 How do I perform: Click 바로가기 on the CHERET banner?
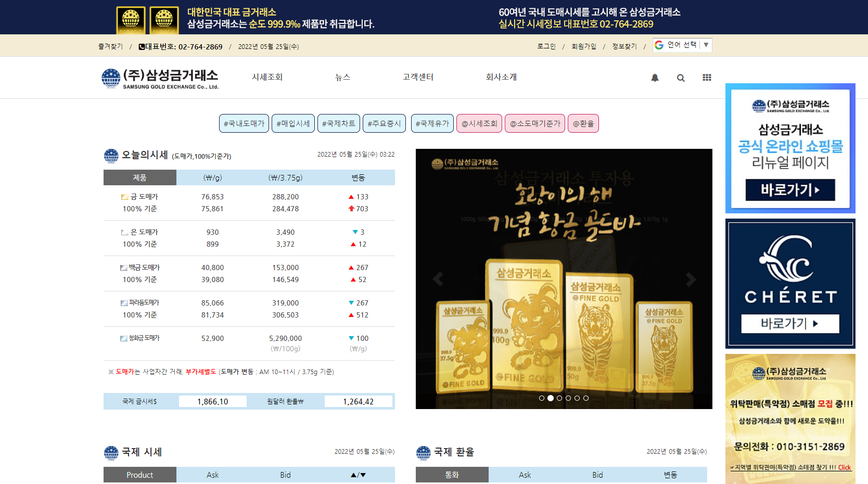click(790, 324)
